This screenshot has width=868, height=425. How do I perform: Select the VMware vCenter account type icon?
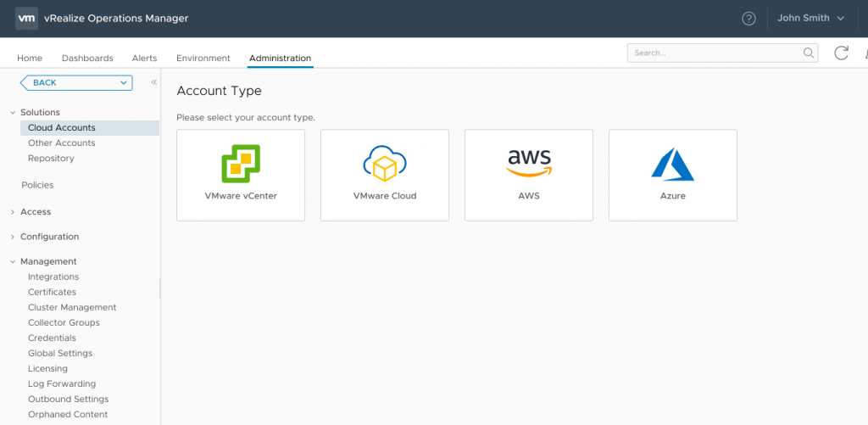pos(241,163)
